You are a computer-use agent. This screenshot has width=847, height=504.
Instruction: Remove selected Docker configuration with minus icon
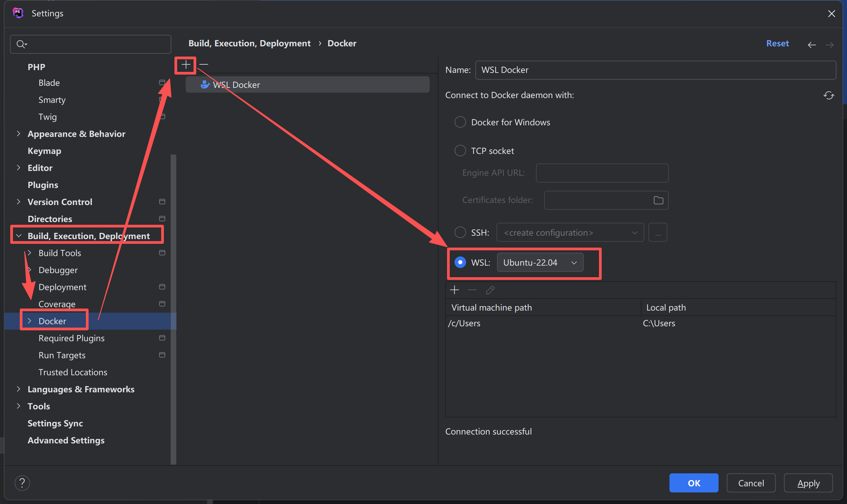(x=204, y=65)
